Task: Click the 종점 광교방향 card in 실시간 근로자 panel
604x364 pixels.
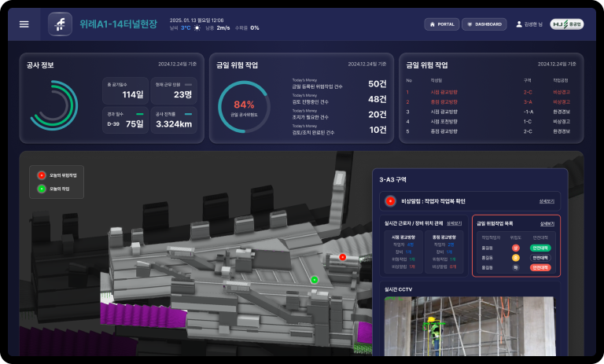Action: pyautogui.click(x=444, y=252)
